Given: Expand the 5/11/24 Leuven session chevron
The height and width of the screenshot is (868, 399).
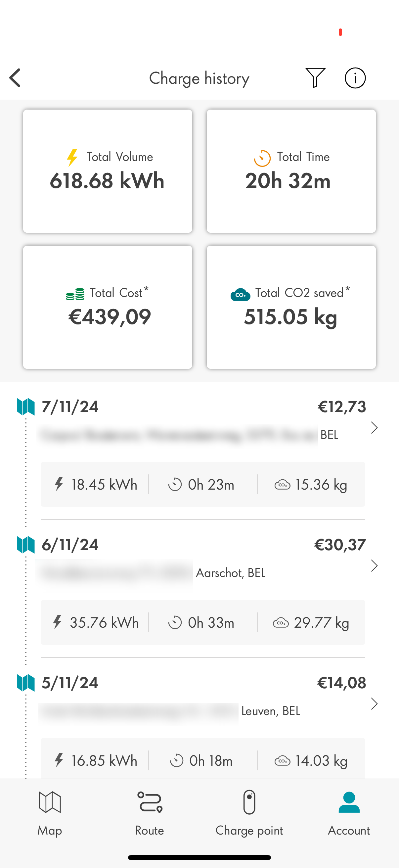Looking at the screenshot, I should [374, 703].
